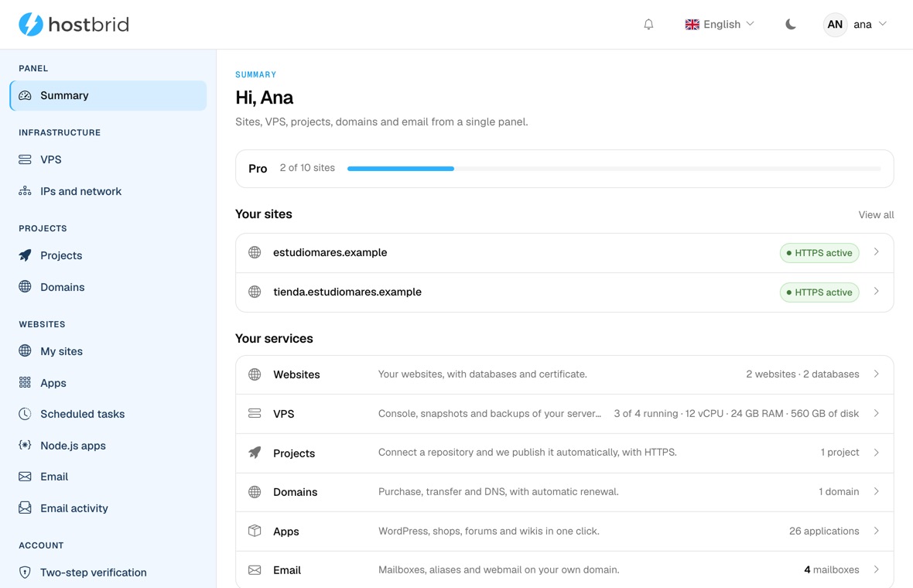The image size is (913, 588).
Task: Click the Two-step verification shield icon
Action: pyautogui.click(x=25, y=573)
